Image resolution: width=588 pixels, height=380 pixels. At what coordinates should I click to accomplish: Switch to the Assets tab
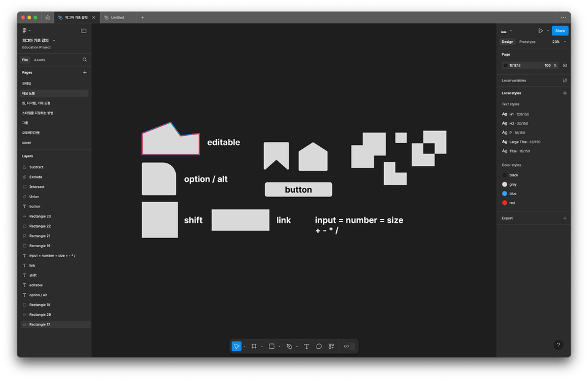[x=39, y=60]
